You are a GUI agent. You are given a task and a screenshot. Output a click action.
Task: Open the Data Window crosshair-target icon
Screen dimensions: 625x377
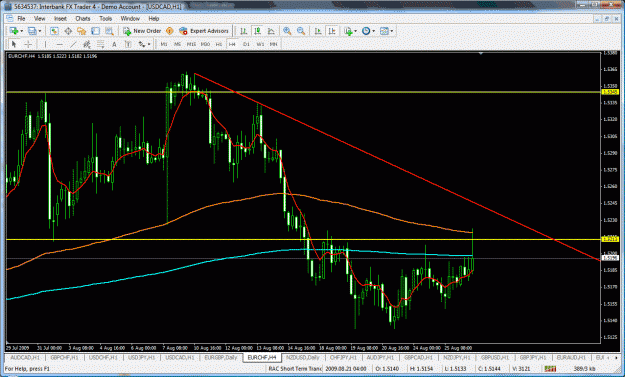[x=68, y=31]
